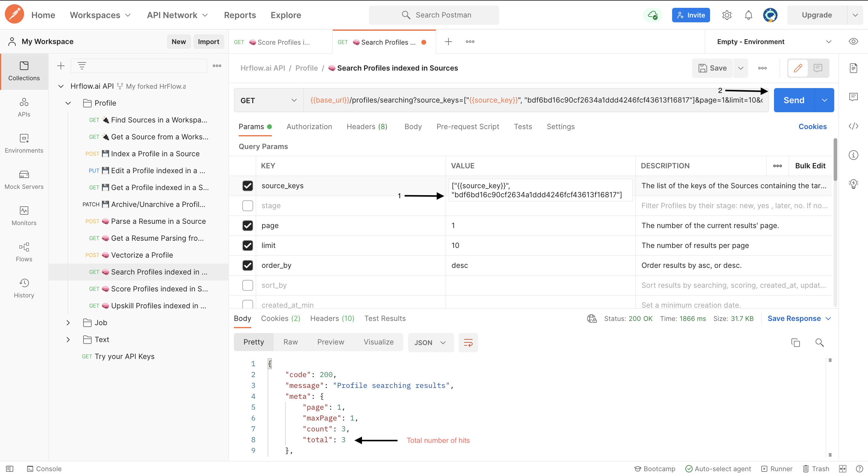Open the Cookies link
Image resolution: width=868 pixels, height=476 pixels.
[813, 126]
